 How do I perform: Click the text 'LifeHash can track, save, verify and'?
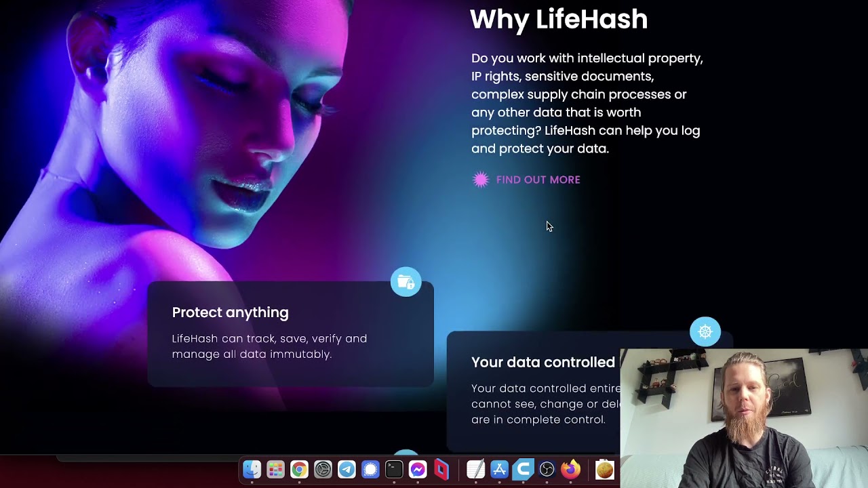click(269, 338)
